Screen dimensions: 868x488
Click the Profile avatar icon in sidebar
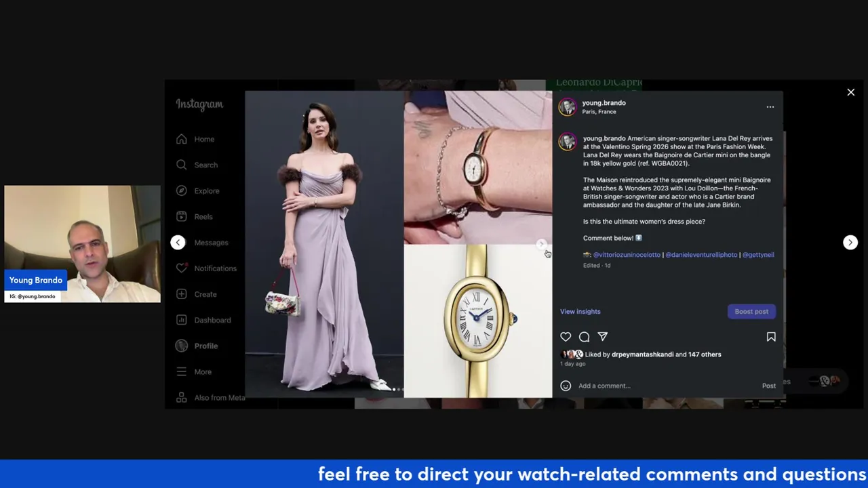pyautogui.click(x=182, y=346)
